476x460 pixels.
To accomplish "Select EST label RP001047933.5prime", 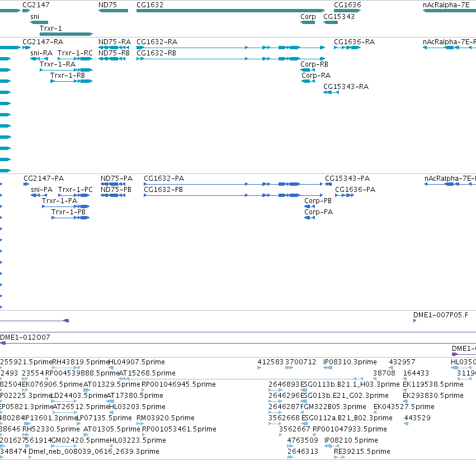I will tap(350, 429).
